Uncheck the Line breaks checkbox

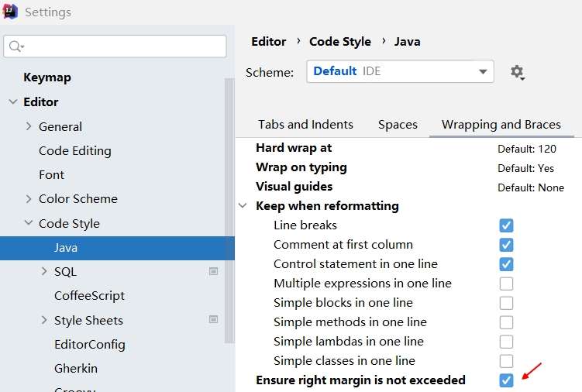coord(506,225)
